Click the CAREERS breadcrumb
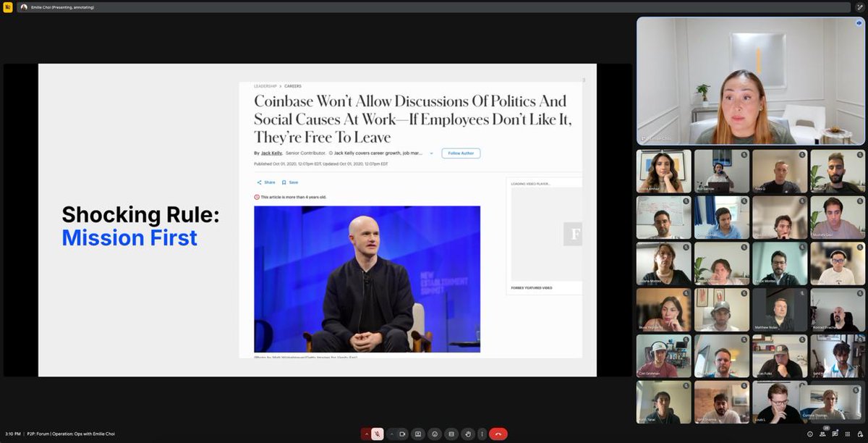This screenshot has height=443, width=868. tap(294, 86)
